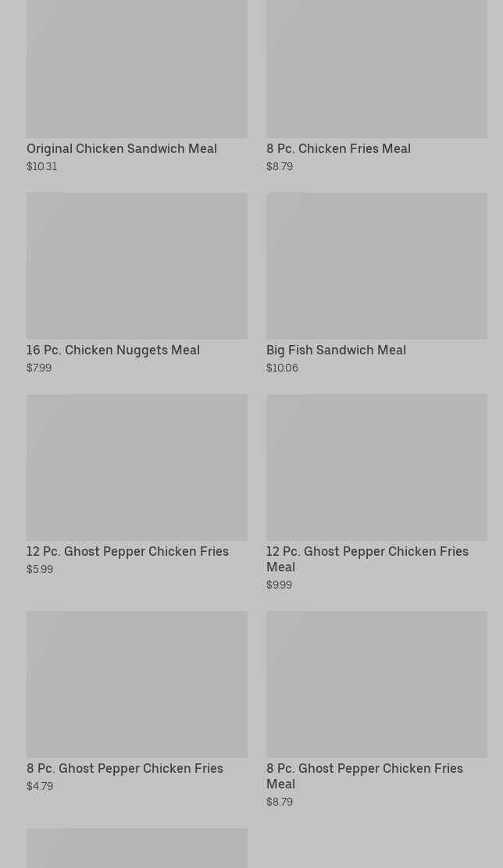
Task: Open the Big Fish Sandwich Meal image
Action: [376, 266]
